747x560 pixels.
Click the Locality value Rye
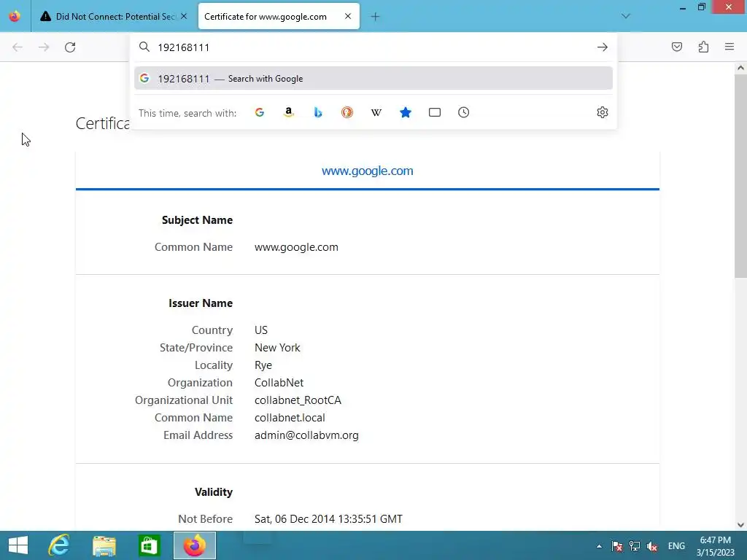263,365
